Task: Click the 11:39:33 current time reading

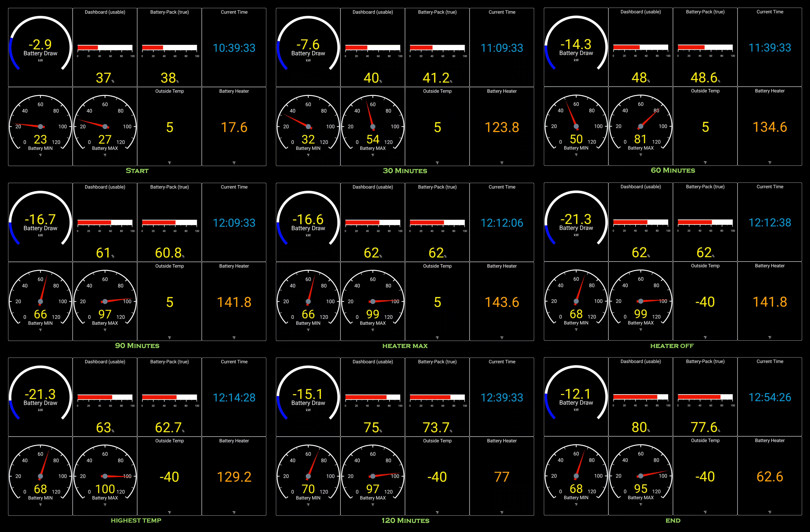Action: coord(769,48)
